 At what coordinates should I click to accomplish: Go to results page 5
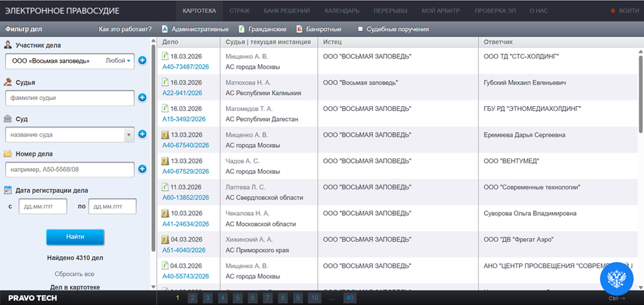point(237,298)
